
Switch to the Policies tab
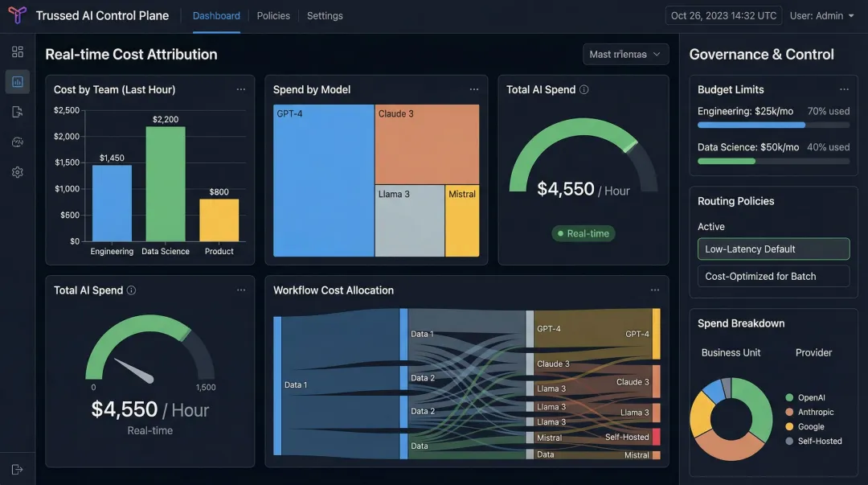pos(273,15)
